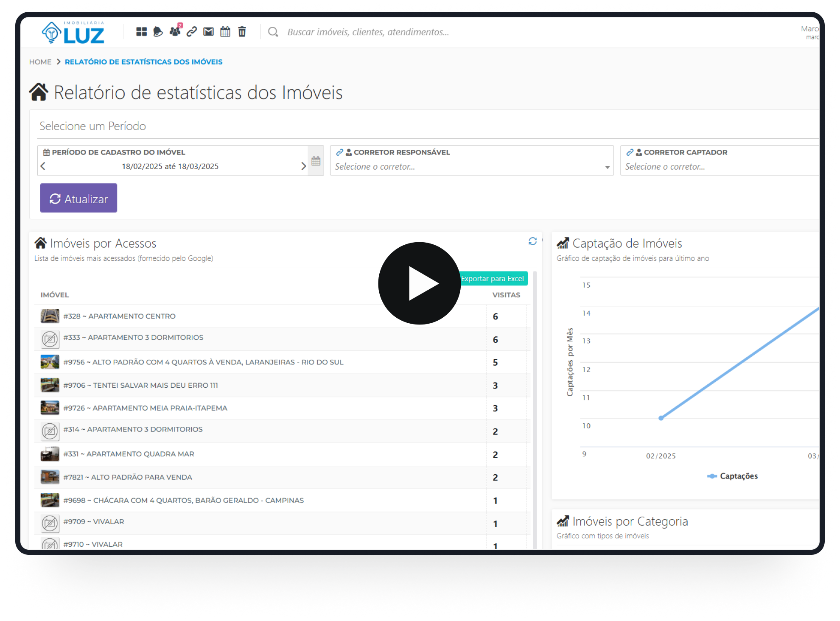This screenshot has width=840, height=621.
Task: Open the mail envelope icon
Action: [208, 32]
